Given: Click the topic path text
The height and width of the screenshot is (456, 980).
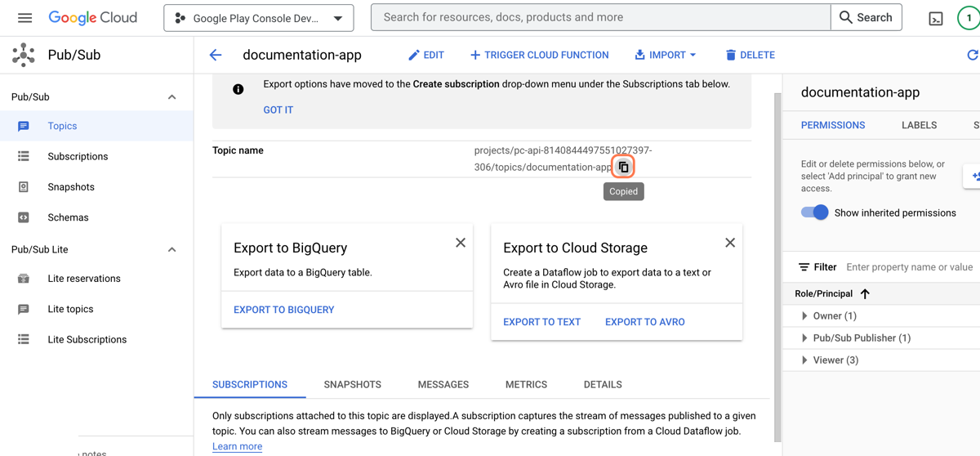Looking at the screenshot, I should 563,159.
